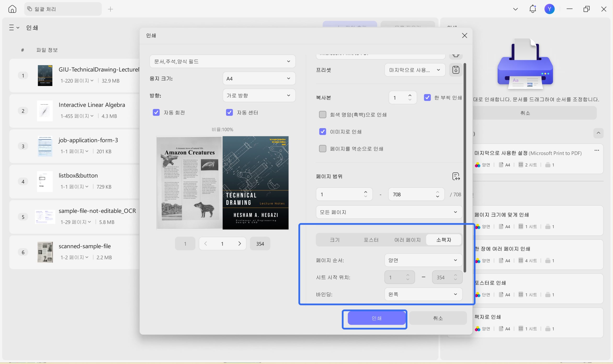Open the notification bell
Image resolution: width=613 pixels, height=364 pixels.
pos(533,9)
